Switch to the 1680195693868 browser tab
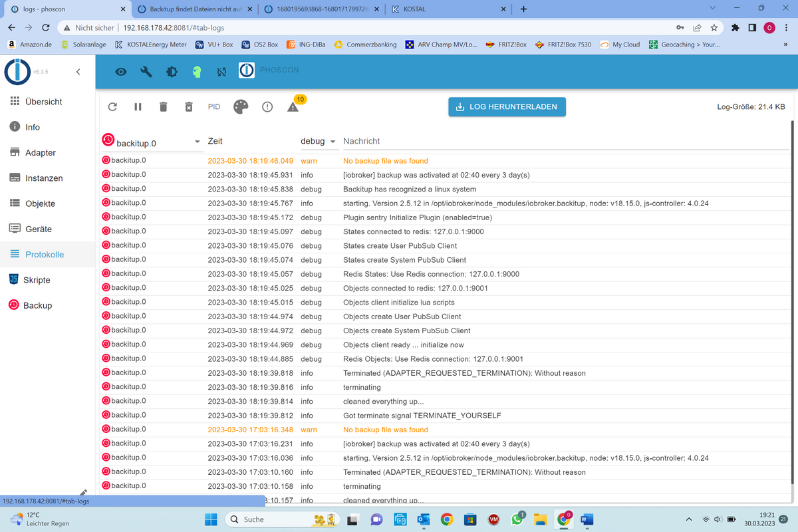 pyautogui.click(x=322, y=9)
